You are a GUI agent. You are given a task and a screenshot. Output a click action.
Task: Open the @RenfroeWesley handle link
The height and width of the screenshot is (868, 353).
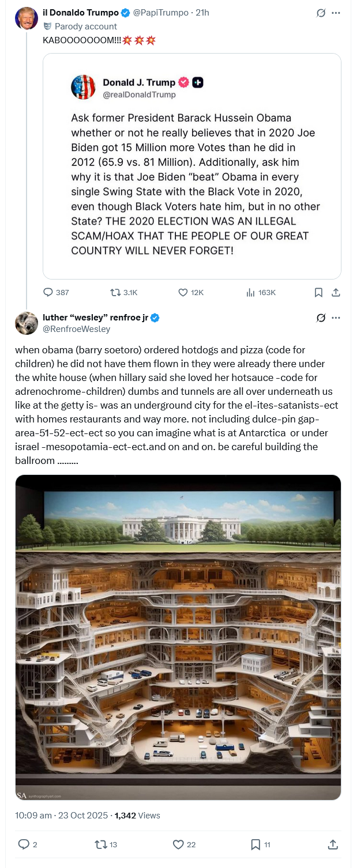pos(76,329)
